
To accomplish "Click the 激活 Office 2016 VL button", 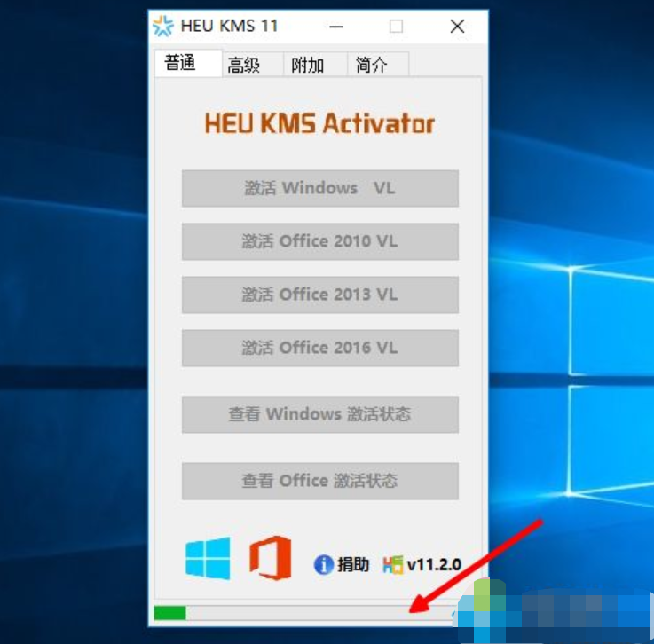I will click(x=320, y=348).
